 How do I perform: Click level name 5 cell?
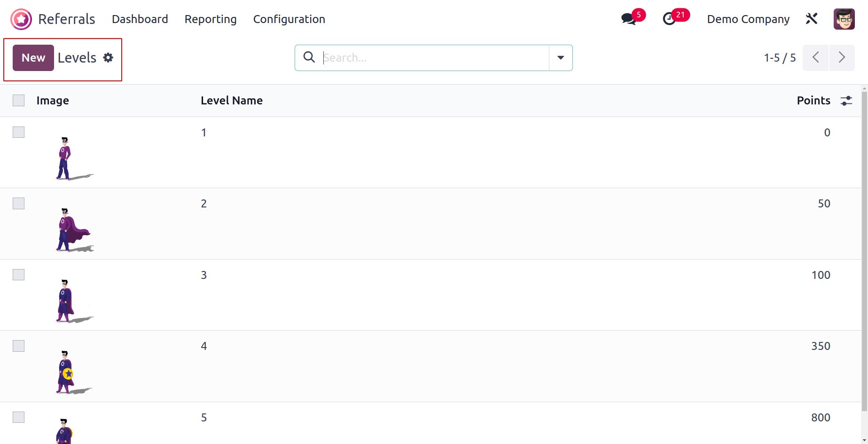click(x=203, y=418)
